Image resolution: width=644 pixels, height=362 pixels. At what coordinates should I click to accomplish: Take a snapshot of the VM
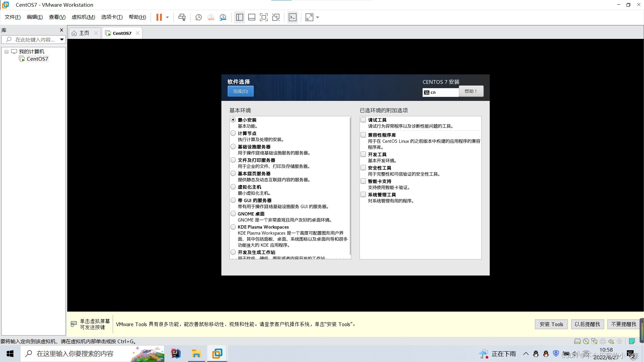[198, 17]
